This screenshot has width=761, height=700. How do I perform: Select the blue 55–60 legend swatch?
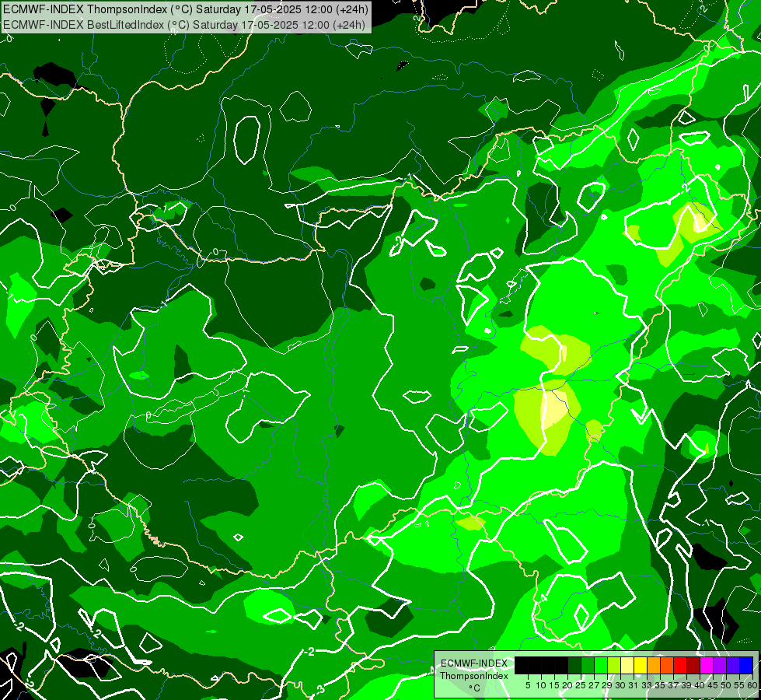click(746, 665)
